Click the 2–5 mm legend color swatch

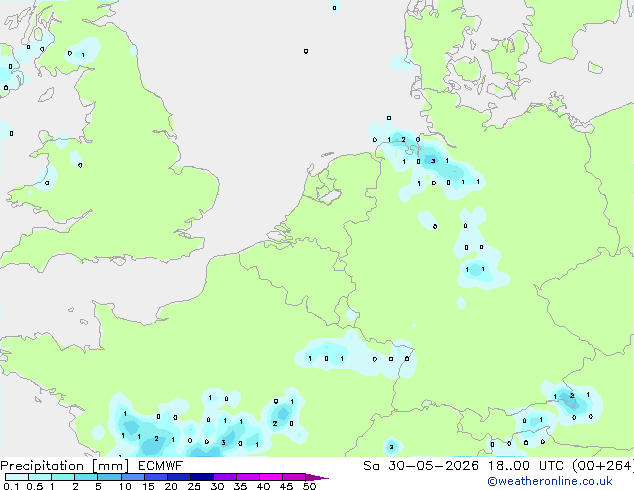point(86,477)
